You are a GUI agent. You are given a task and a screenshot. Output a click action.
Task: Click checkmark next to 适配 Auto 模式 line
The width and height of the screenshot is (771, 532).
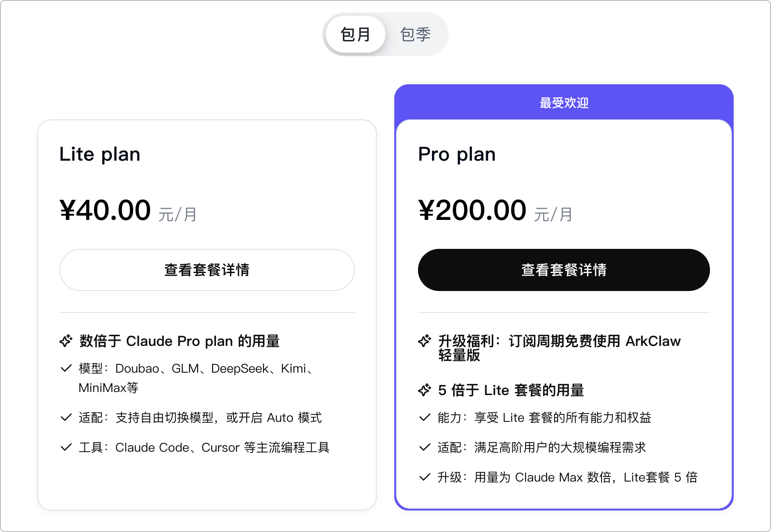[x=66, y=417]
